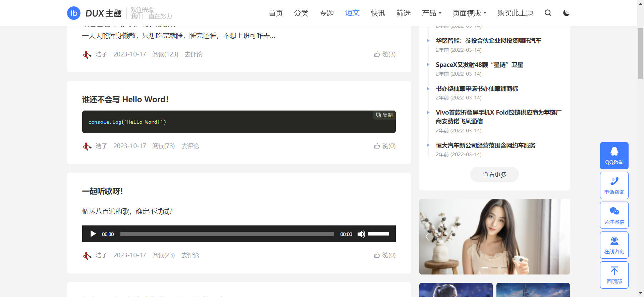Click the audio player progress bar

227,234
